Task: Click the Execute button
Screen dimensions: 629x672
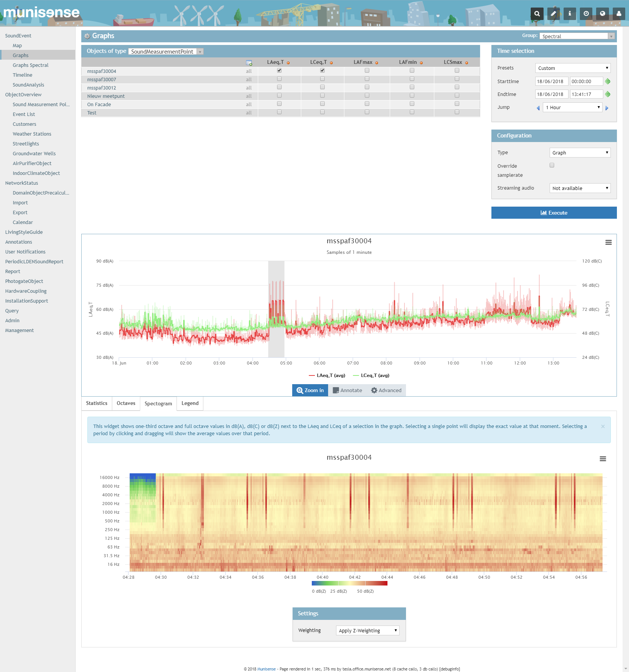Action: point(553,213)
